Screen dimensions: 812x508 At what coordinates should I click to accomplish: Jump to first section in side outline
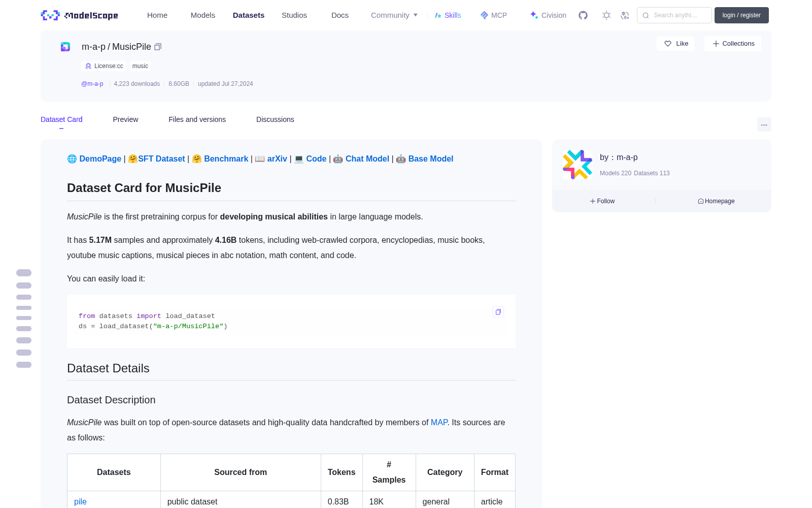click(24, 273)
